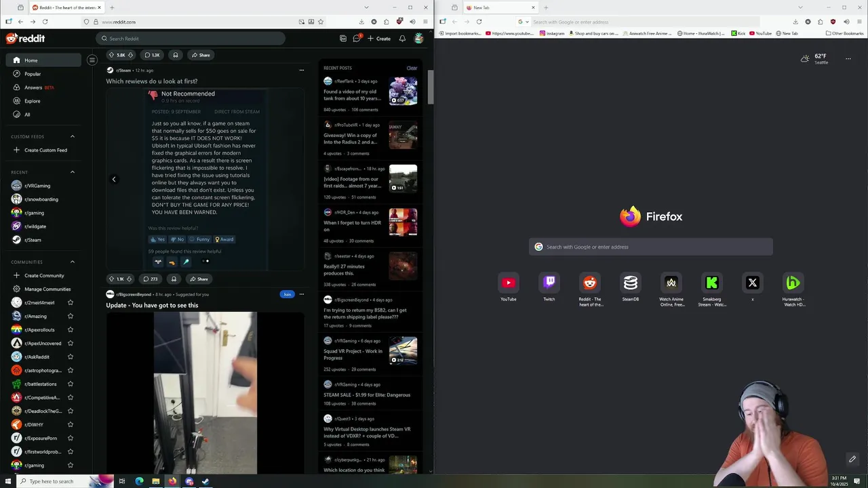Open Other Bookmarks folder
This screenshot has height=488, width=868.
click(x=845, y=33)
